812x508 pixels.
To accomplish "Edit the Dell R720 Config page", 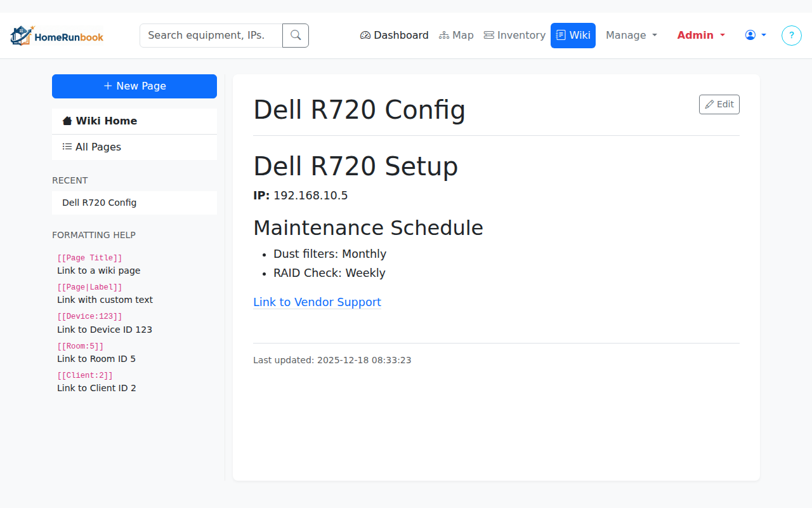I will click(x=719, y=105).
